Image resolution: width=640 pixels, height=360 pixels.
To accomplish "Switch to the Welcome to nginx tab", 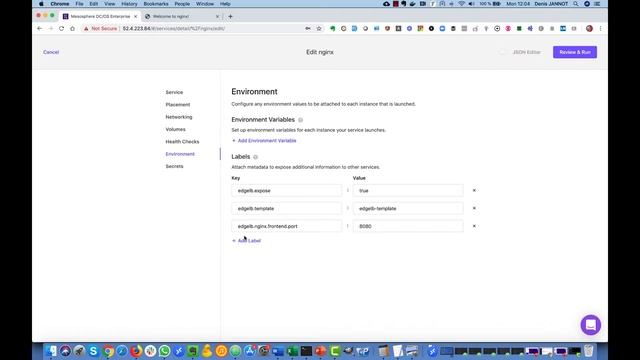I will [x=182, y=16].
